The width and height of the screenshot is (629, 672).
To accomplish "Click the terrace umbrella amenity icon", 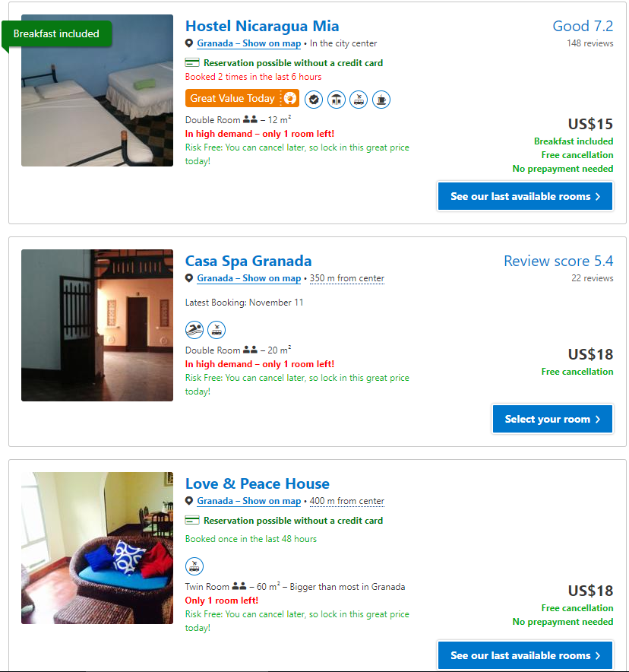I will pos(336,100).
